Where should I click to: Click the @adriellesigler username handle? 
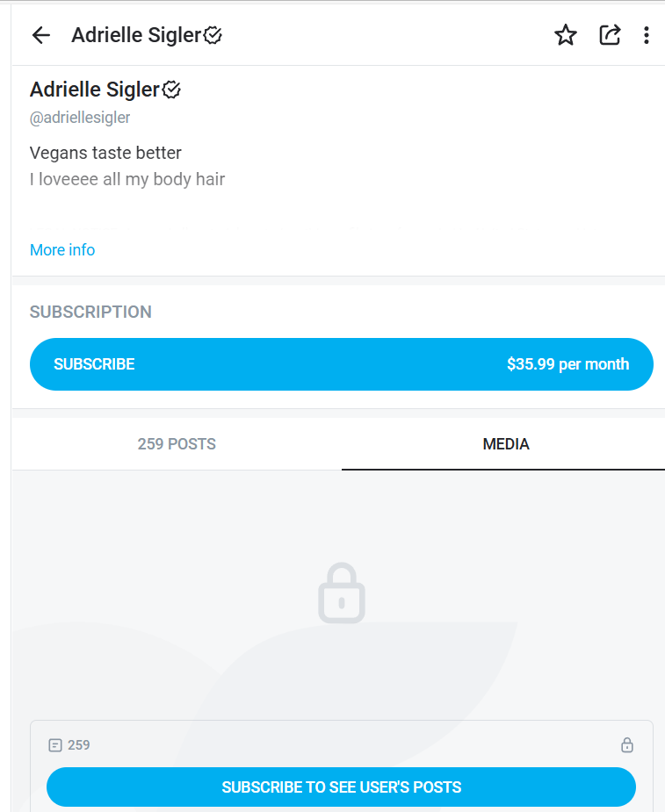click(x=80, y=118)
